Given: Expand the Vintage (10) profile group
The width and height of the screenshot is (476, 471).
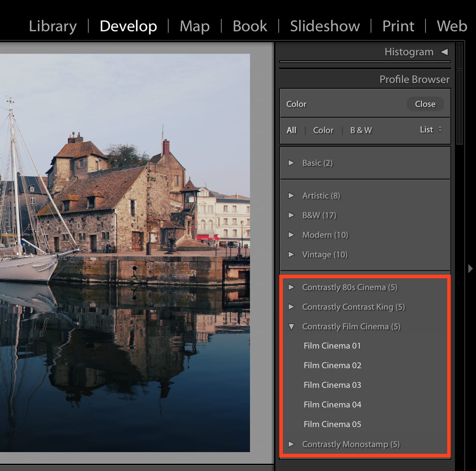Looking at the screenshot, I should tap(291, 254).
